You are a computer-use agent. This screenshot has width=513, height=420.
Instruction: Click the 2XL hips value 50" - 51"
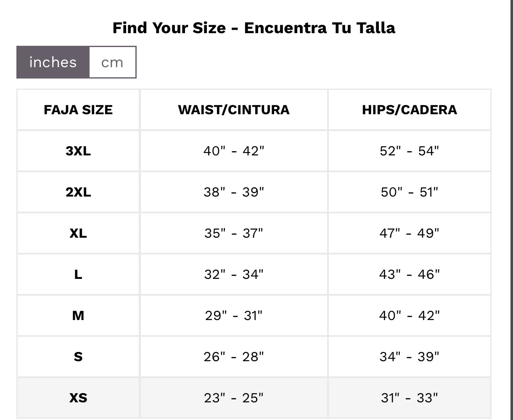click(409, 192)
